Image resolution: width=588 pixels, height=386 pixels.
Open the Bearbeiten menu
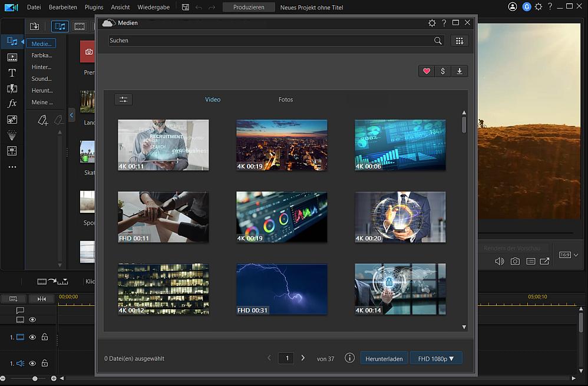pyautogui.click(x=63, y=7)
